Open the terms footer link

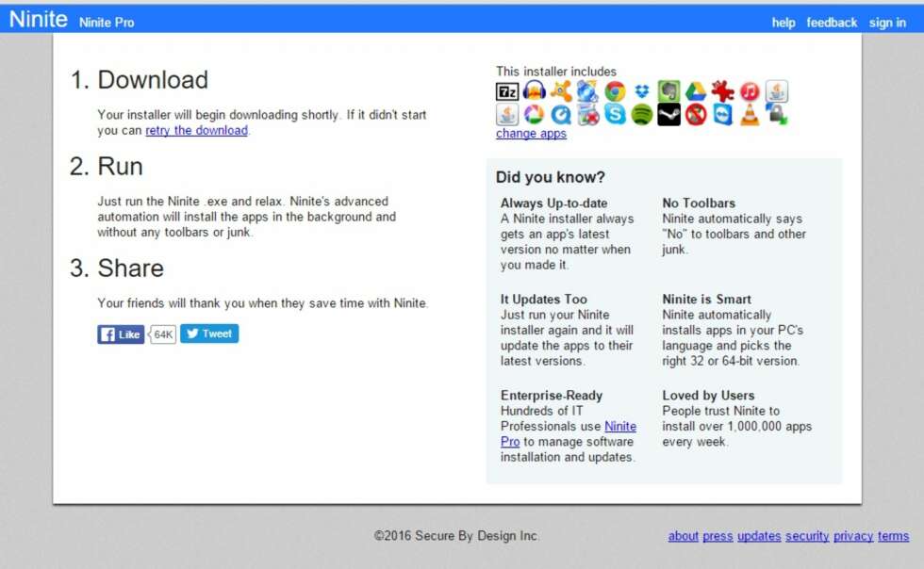coord(894,536)
